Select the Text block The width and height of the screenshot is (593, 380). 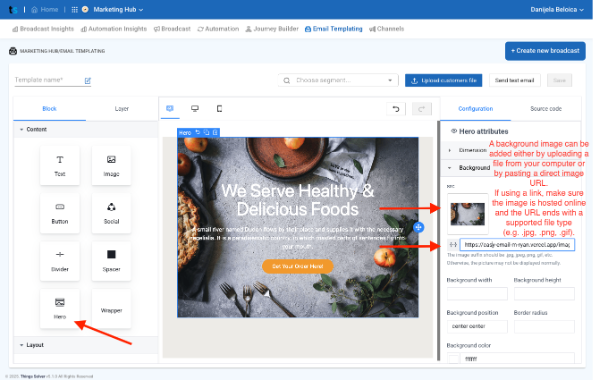tap(60, 166)
